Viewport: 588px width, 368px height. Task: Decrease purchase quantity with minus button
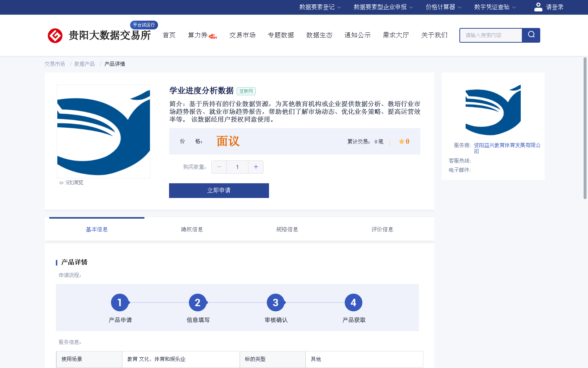point(219,167)
